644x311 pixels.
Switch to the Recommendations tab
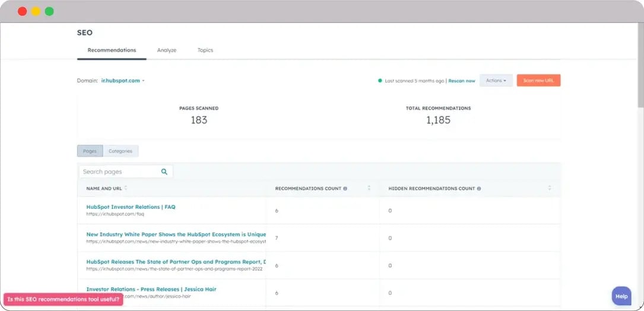coord(112,50)
